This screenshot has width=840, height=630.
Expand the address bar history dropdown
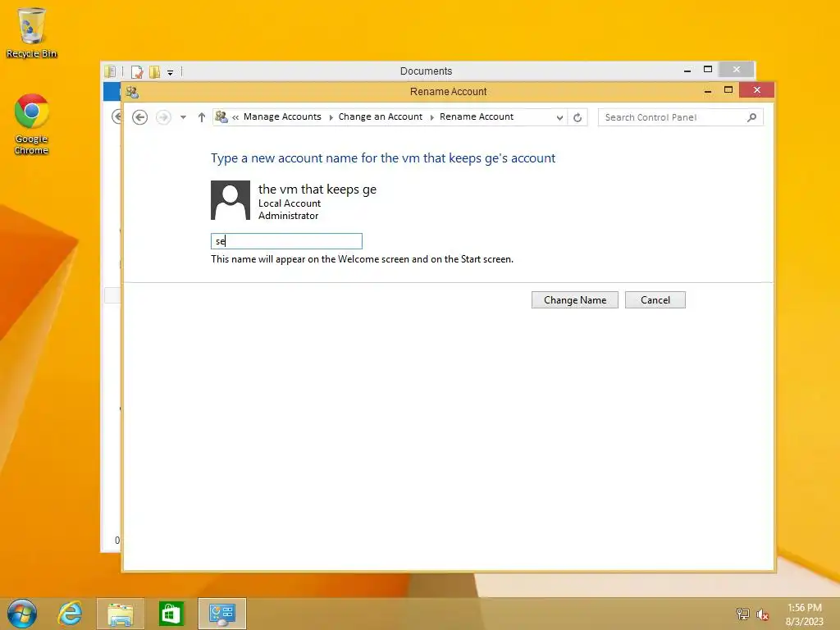[x=559, y=118]
